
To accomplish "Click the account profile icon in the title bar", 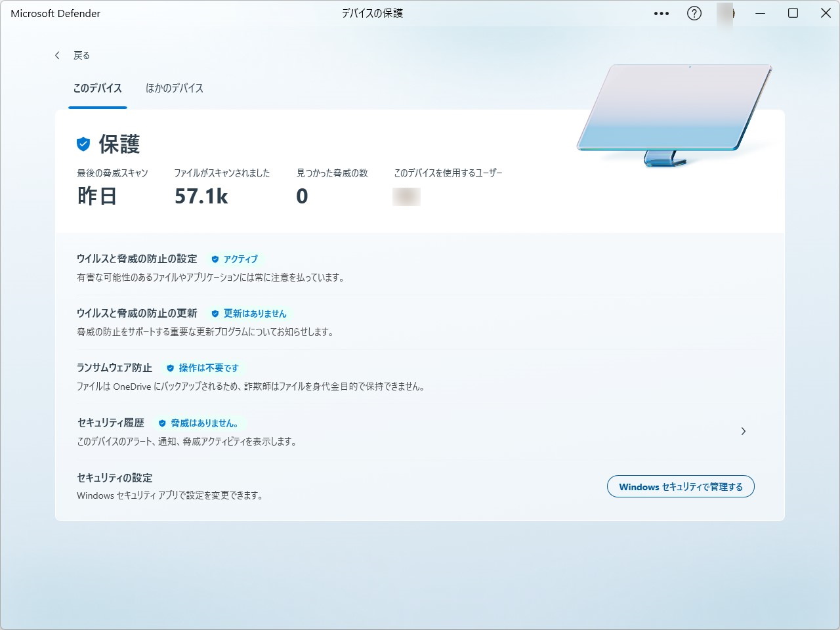I will tap(725, 13).
